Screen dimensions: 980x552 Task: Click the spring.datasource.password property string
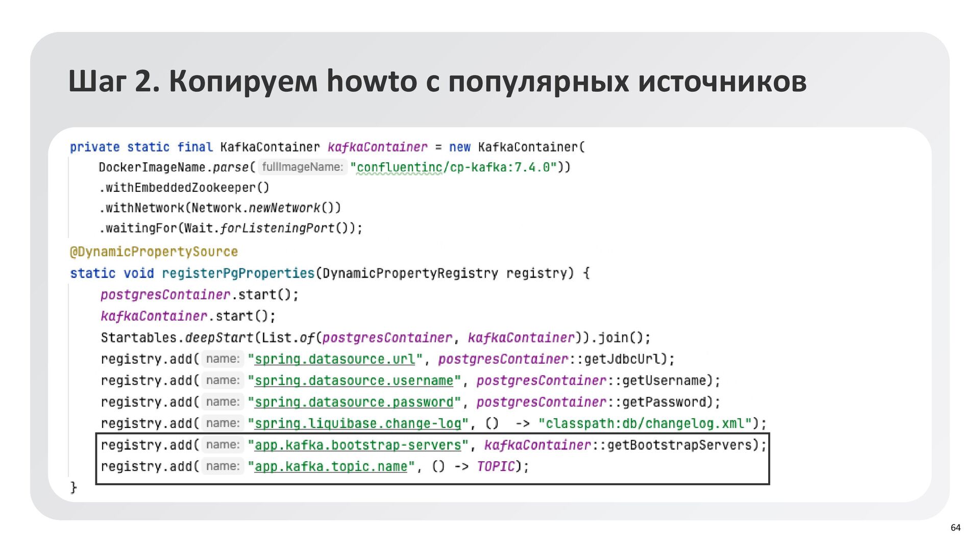(354, 402)
